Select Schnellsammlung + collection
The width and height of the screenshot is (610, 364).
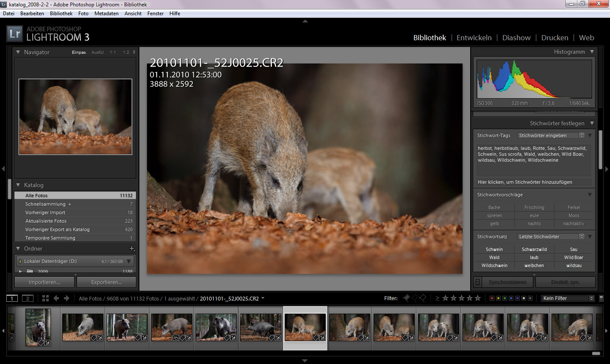(75, 204)
